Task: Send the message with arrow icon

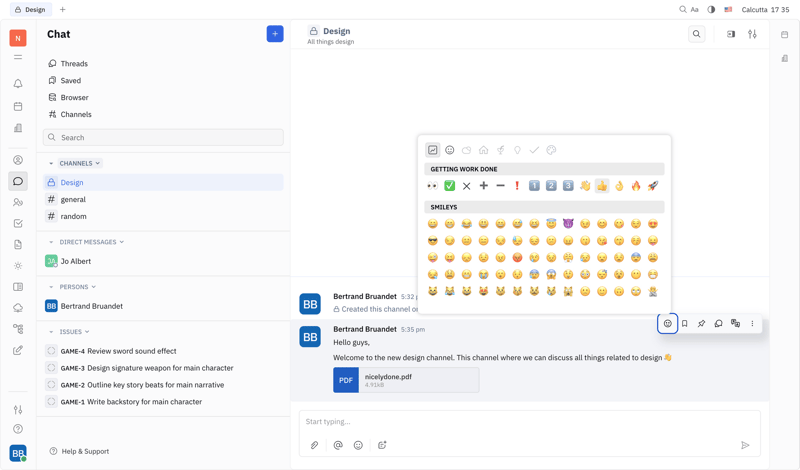Action: [x=745, y=445]
